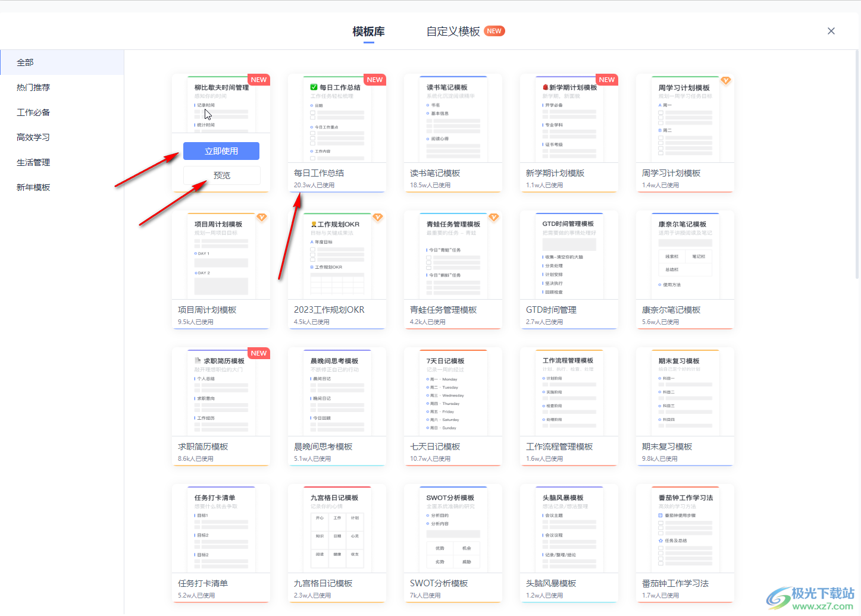
Task: Click 读书笔记模板 title below card
Action: click(435, 173)
